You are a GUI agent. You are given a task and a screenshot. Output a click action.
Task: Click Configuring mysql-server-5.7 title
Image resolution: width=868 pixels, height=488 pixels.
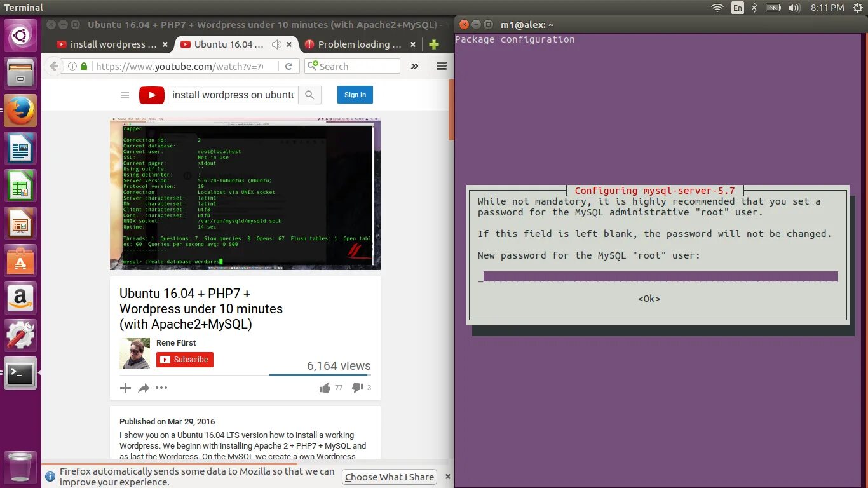pyautogui.click(x=654, y=191)
